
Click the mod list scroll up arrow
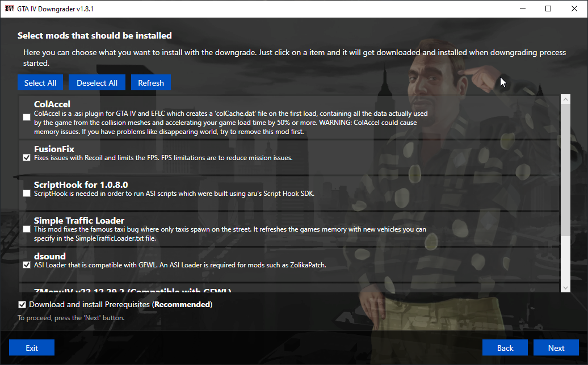click(x=565, y=99)
